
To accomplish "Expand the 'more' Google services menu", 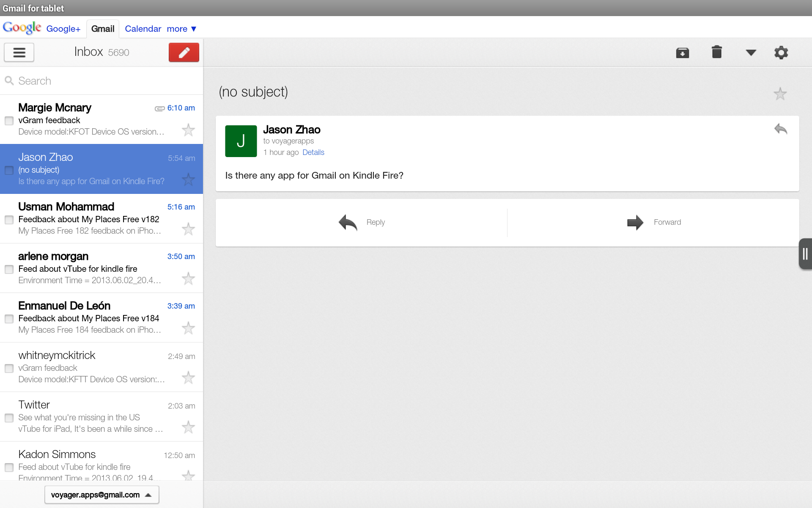I will [181, 29].
